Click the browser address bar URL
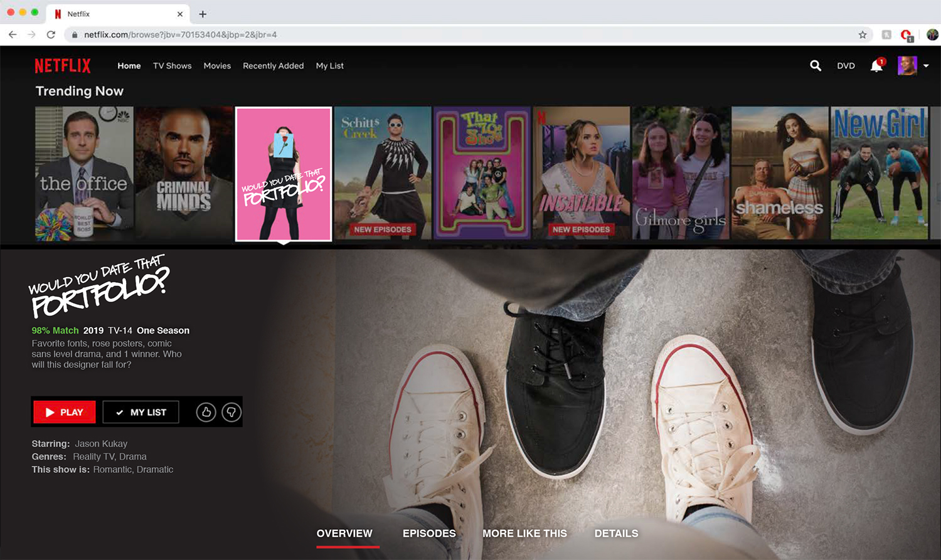This screenshot has width=941, height=560. pos(181,34)
